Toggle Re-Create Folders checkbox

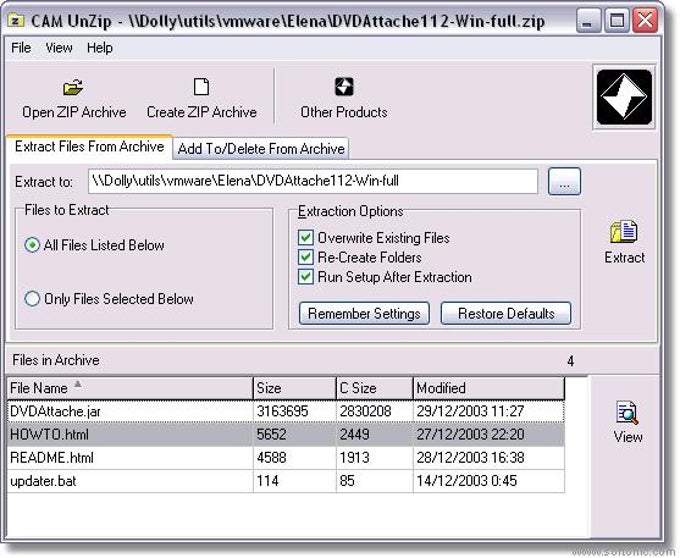(306, 257)
